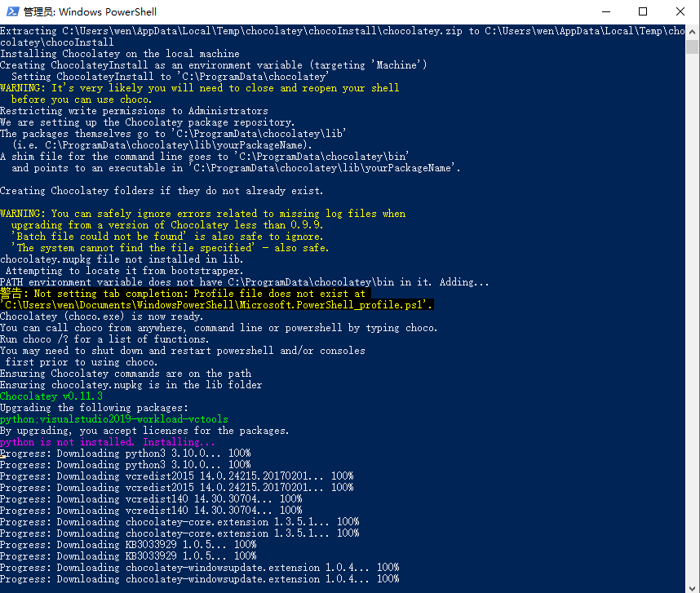Click 'You can call choco from anywhere' line

(219, 328)
